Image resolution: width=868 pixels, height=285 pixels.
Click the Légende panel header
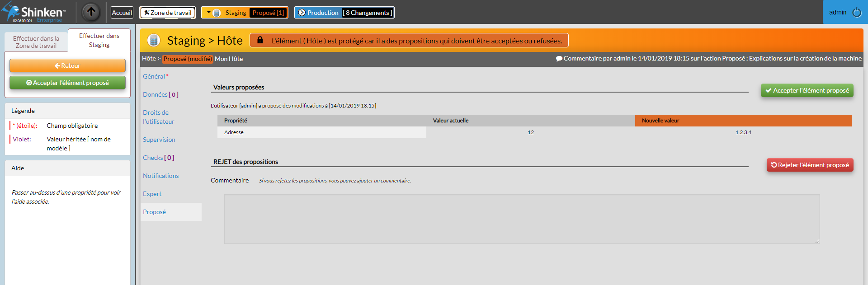67,111
